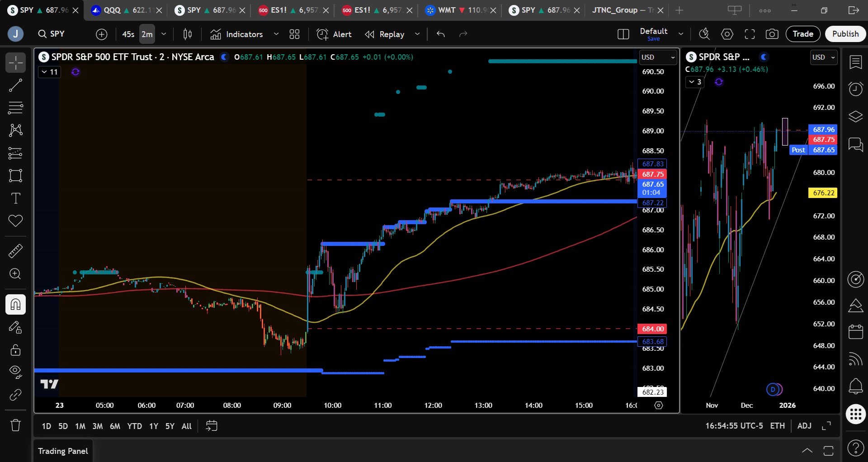Open the chats panel
The height and width of the screenshot is (462, 868).
(856, 145)
